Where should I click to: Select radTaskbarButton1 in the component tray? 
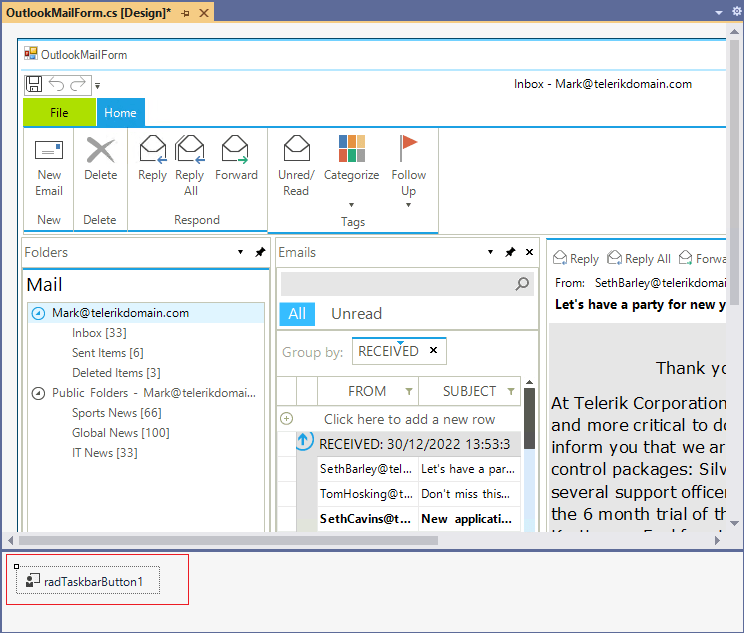click(88, 580)
